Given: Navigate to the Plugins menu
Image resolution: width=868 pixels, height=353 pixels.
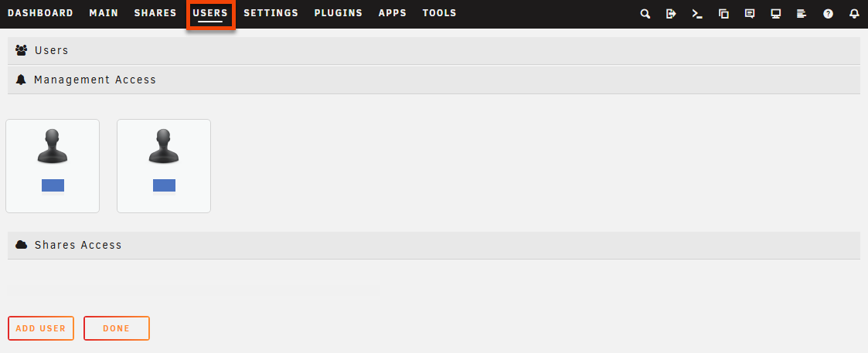Looking at the screenshot, I should (x=338, y=13).
